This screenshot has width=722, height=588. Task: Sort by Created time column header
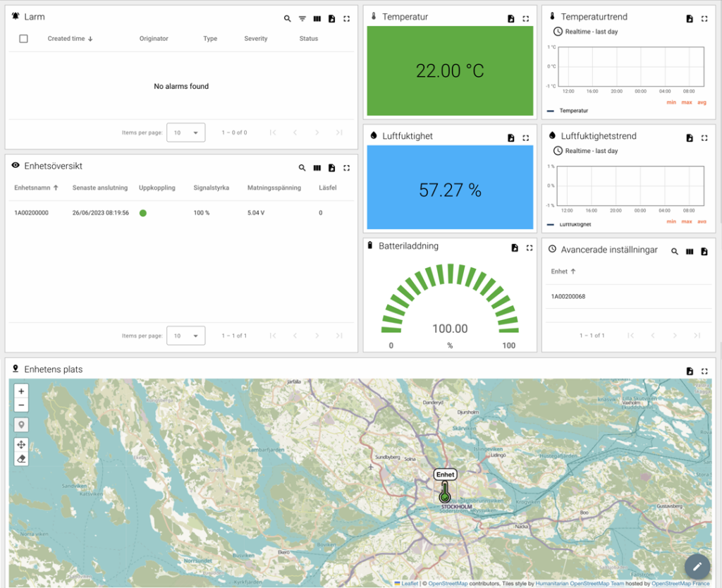tap(67, 39)
